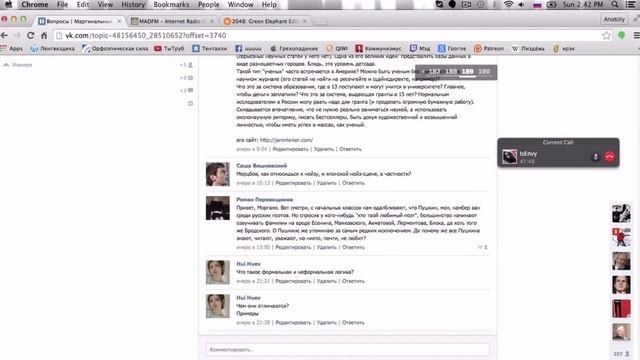Open the QIWI bookmark
The height and width of the screenshot is (360, 640).
[x=337, y=49]
